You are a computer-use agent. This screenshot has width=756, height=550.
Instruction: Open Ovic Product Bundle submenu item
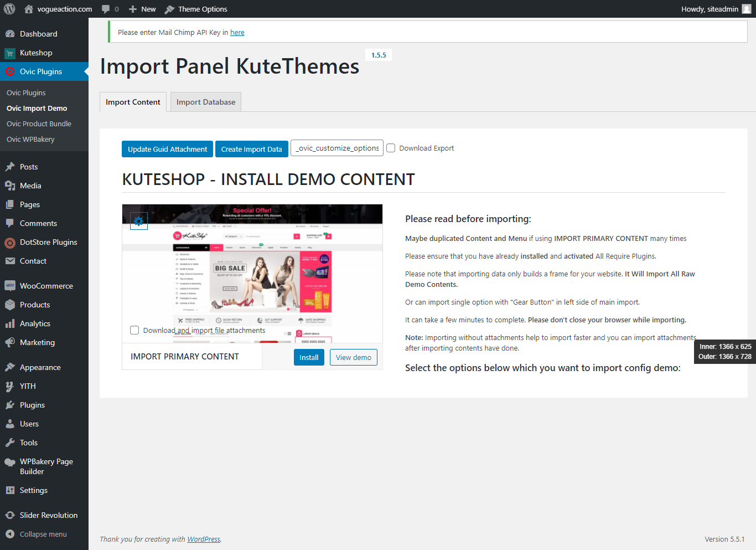point(39,124)
